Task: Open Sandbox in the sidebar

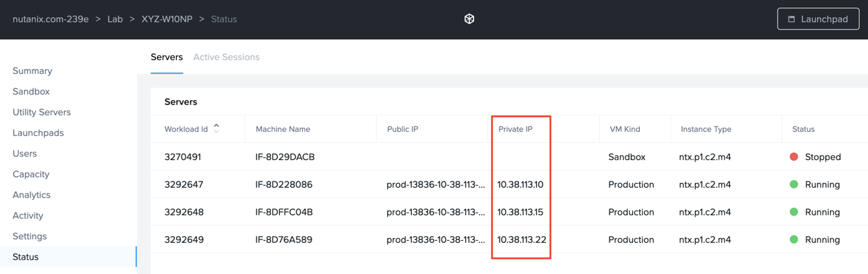Action: 31,91
